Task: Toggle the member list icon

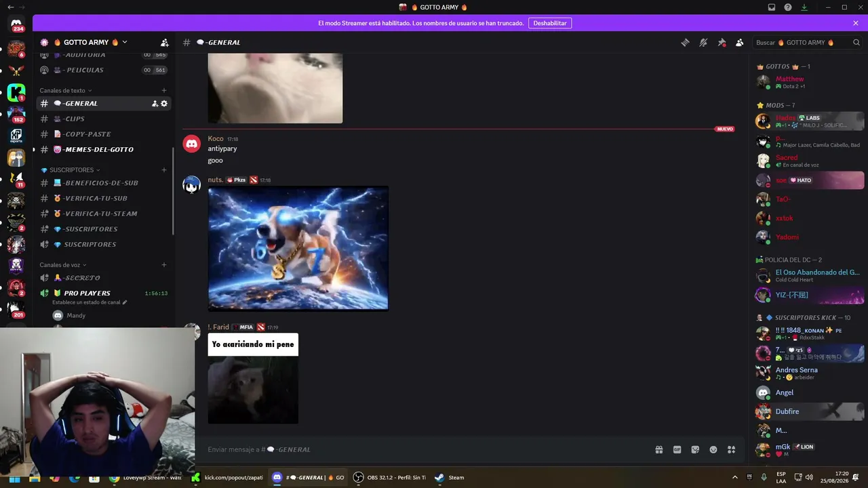Action: pyautogui.click(x=740, y=42)
